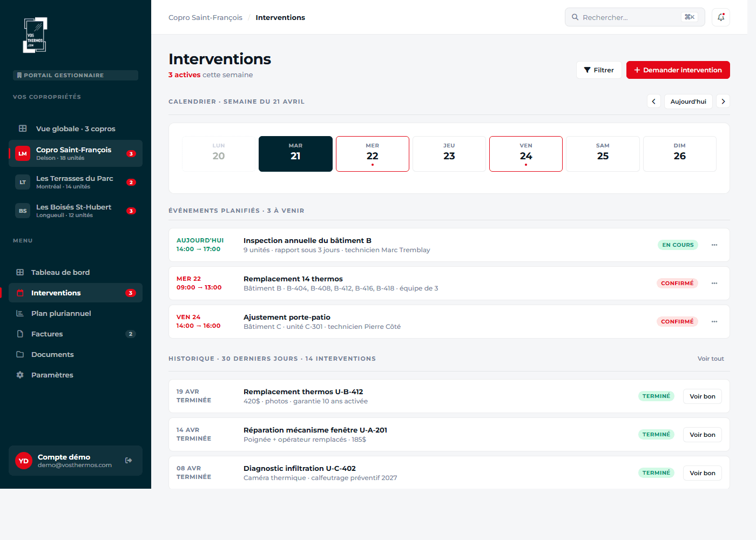
Task: Click Voir bon for Réparation mécanisme fenêtre U-A-201
Action: [x=703, y=435]
